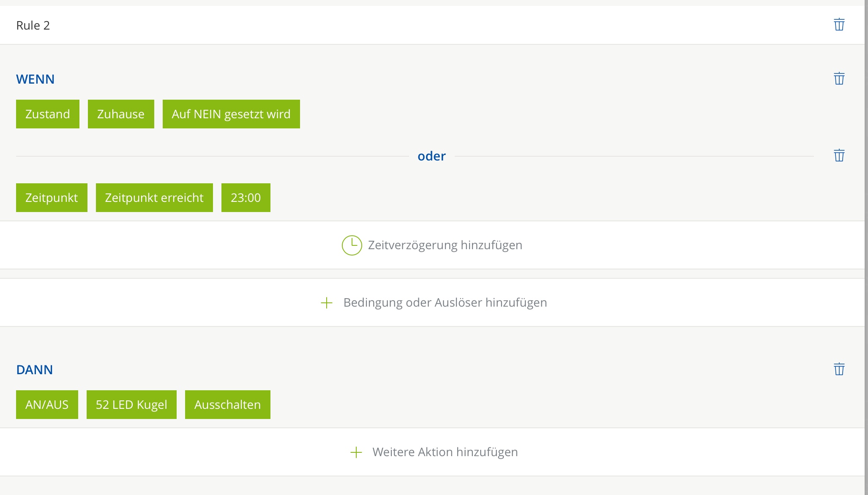The width and height of the screenshot is (868, 495).
Task: Click the Rule 2 title field
Action: click(33, 25)
